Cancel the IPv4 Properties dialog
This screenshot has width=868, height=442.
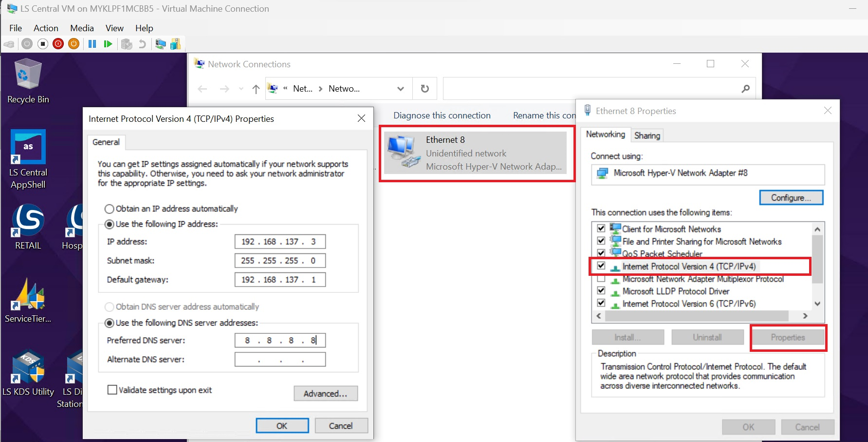coord(341,425)
